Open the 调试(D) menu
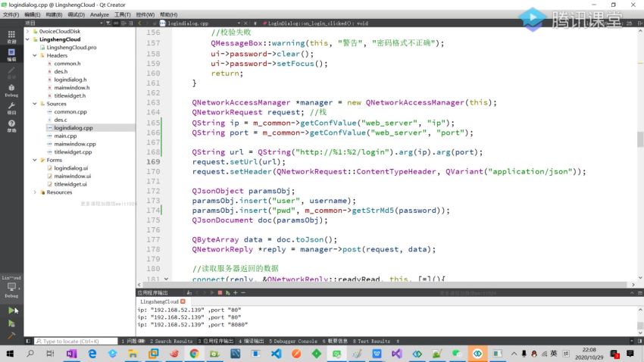 coord(76,14)
